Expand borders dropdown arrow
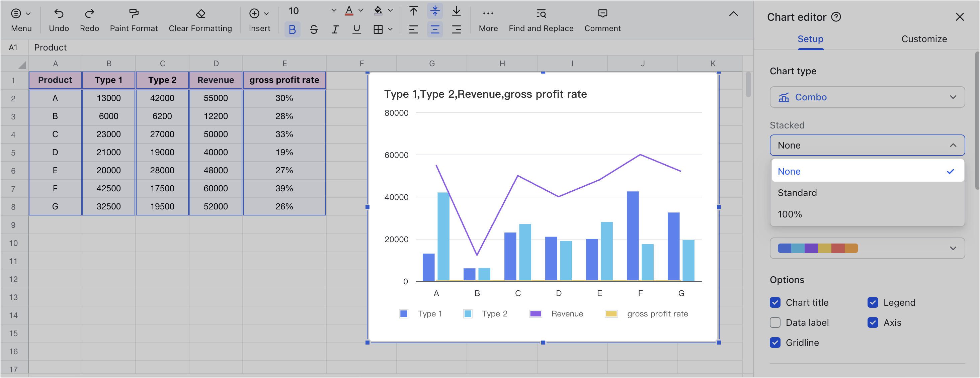Viewport: 980px width, 378px height. pyautogui.click(x=390, y=29)
